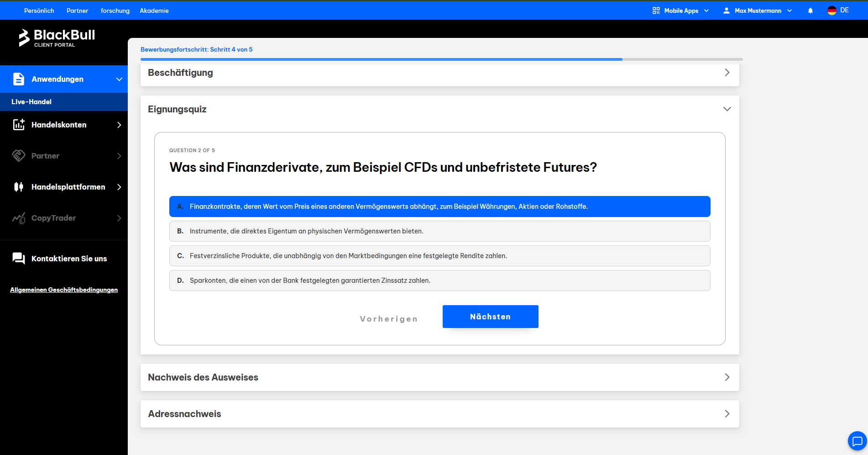Collapse the Eignungsquiz section chevron
The width and height of the screenshot is (868, 455).
727,109
